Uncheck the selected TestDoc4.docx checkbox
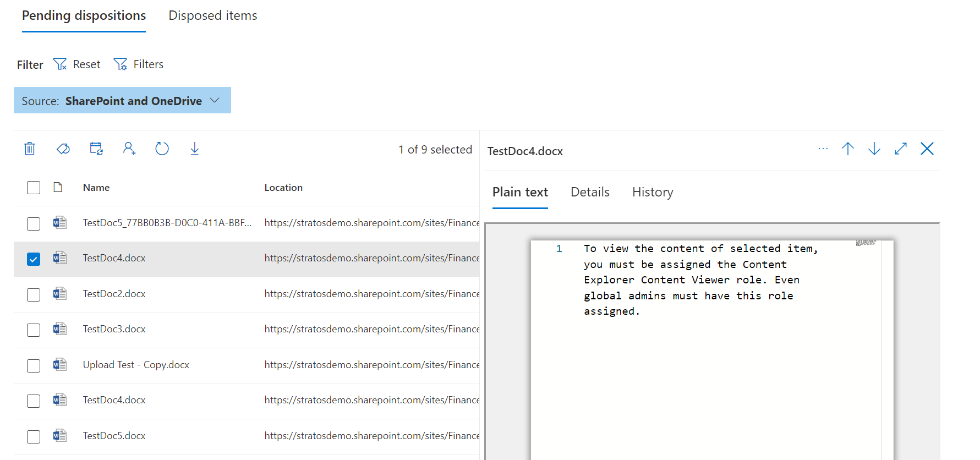 point(34,259)
